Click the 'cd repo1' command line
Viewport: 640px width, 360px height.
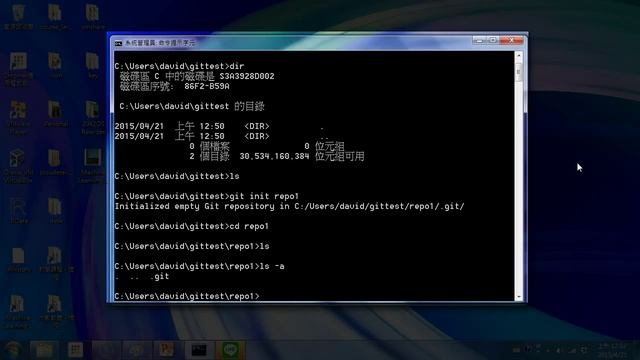(192, 227)
